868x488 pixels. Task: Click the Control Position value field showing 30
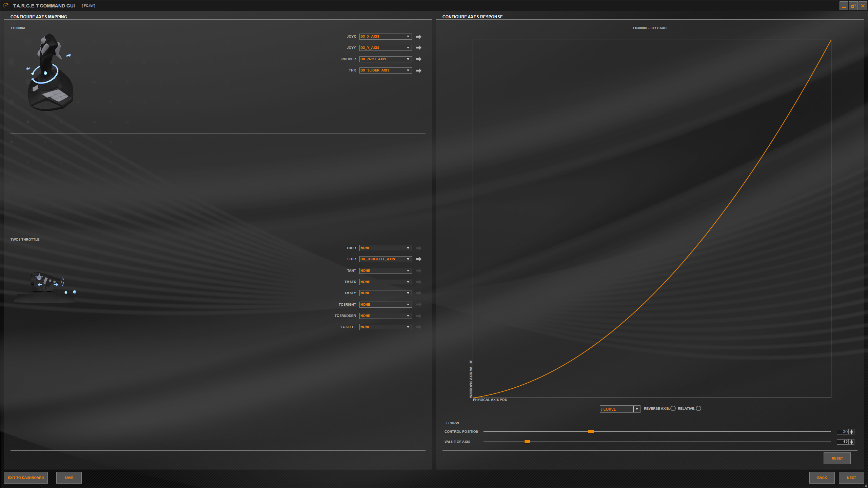843,432
